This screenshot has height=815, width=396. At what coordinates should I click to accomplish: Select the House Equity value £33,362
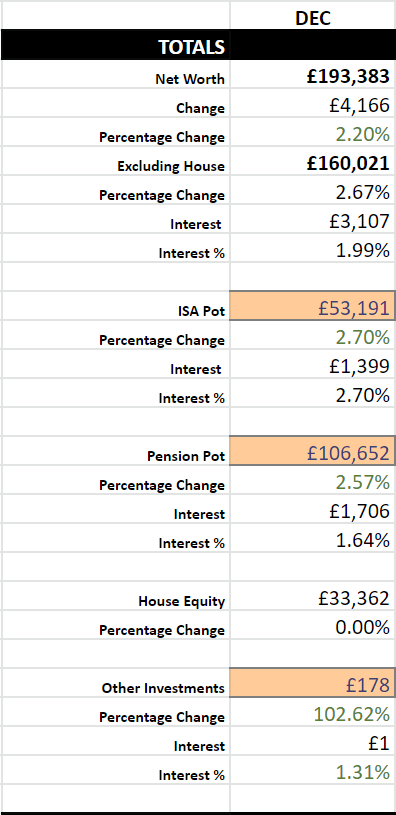[x=313, y=597]
